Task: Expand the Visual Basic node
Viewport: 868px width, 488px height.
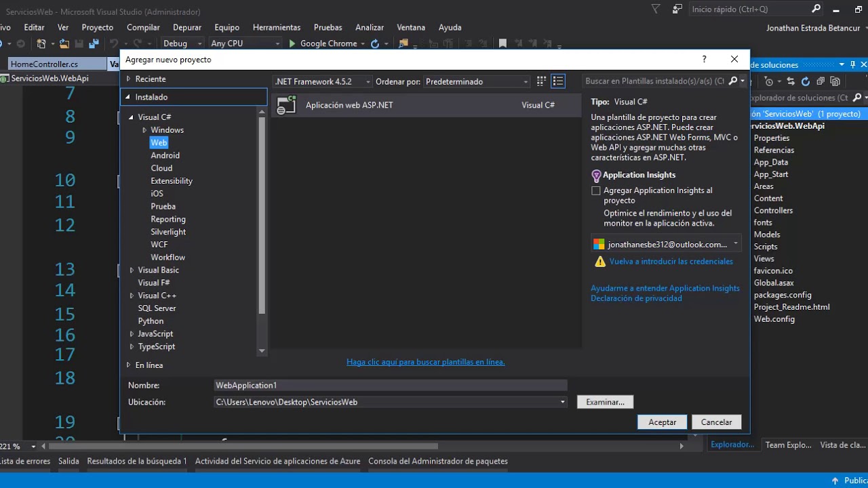Action: [132, 270]
